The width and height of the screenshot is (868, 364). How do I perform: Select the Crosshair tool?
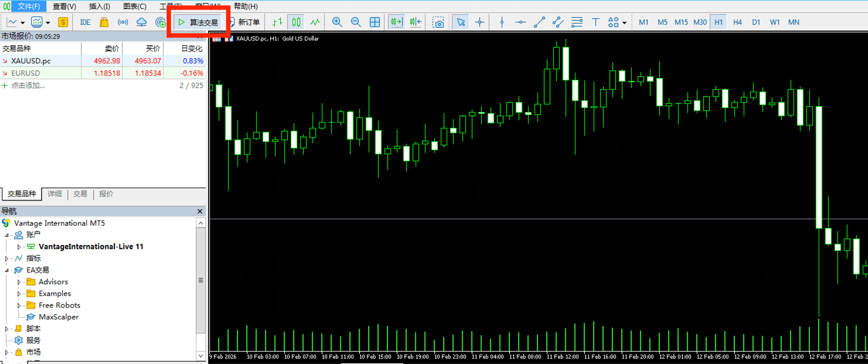coord(479,22)
